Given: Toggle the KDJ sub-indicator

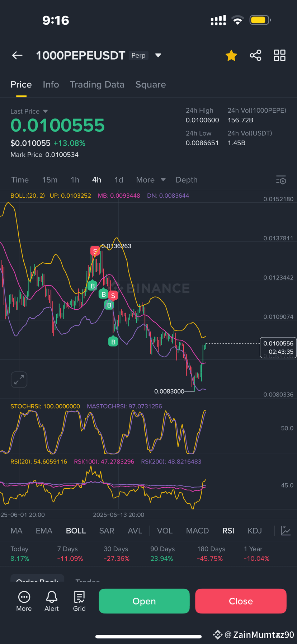Looking at the screenshot, I should pos(255,531).
